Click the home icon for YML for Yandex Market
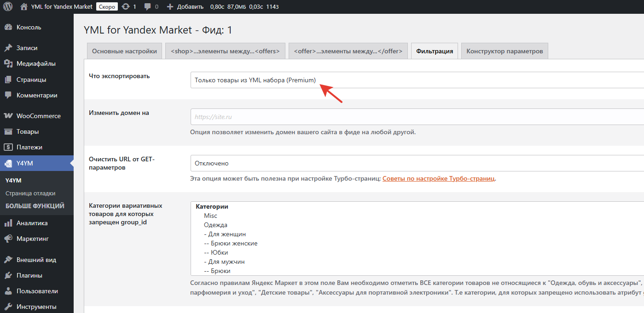The image size is (644, 313). 24,7
